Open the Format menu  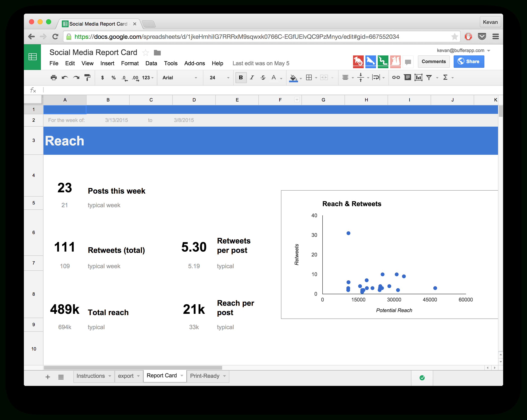(x=129, y=64)
